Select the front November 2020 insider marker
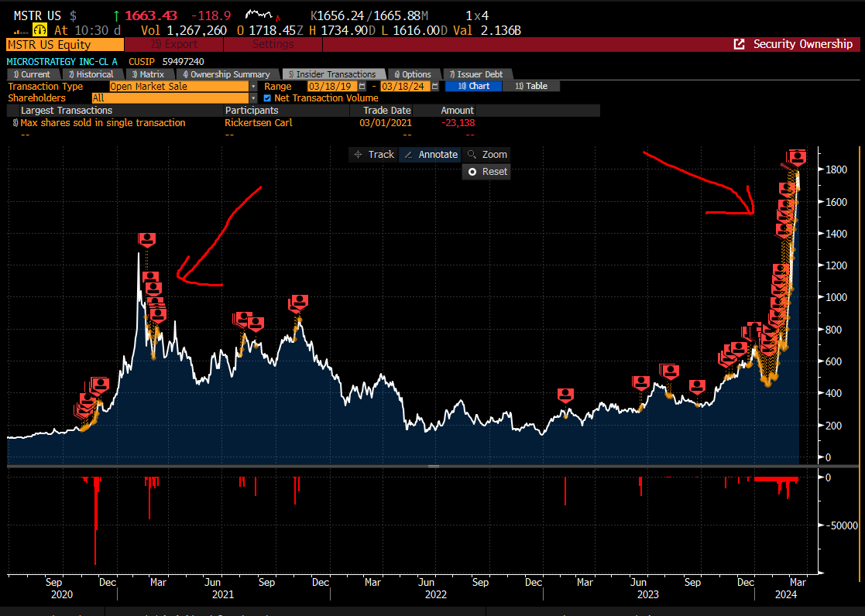Image resolution: width=865 pixels, height=616 pixels. coord(100,384)
